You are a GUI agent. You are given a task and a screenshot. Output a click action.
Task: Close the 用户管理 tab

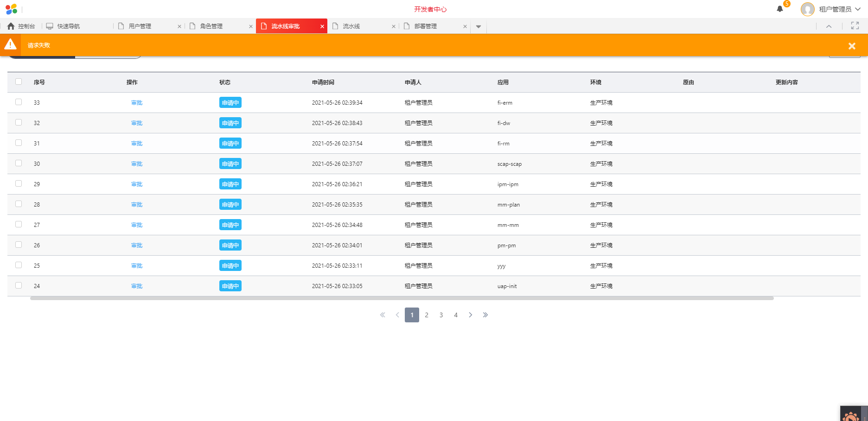[x=179, y=26]
